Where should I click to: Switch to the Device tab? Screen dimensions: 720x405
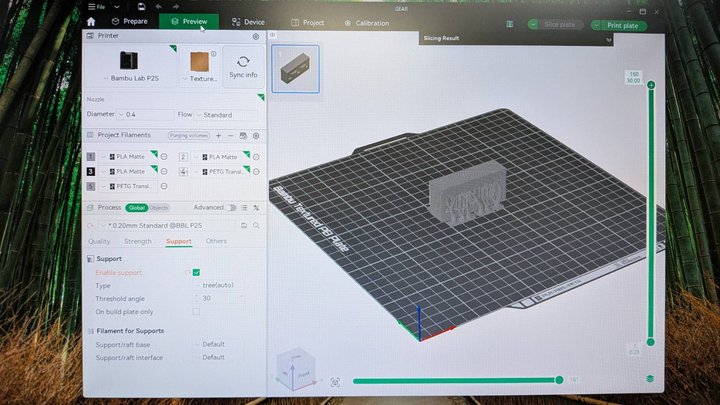[248, 22]
